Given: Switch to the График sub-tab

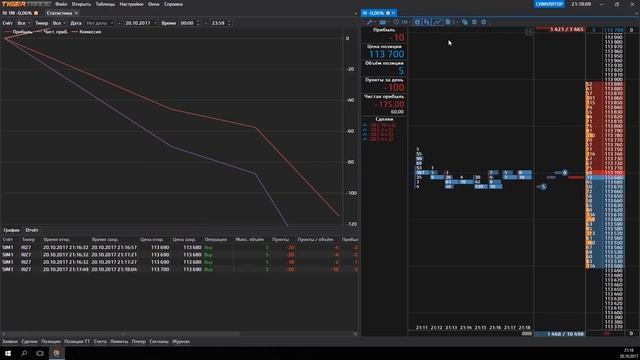Looking at the screenshot, I should [11, 230].
